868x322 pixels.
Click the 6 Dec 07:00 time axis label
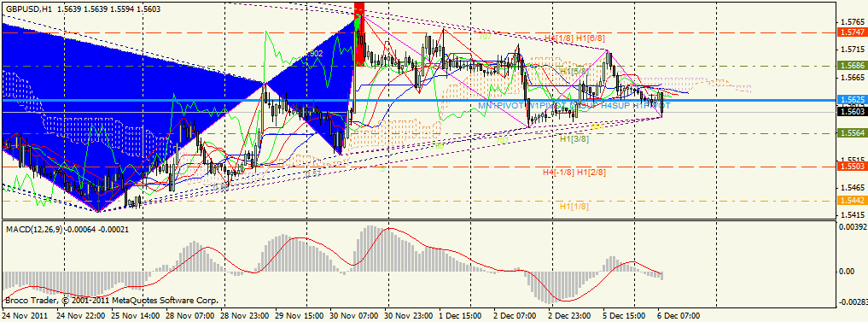[x=679, y=315]
